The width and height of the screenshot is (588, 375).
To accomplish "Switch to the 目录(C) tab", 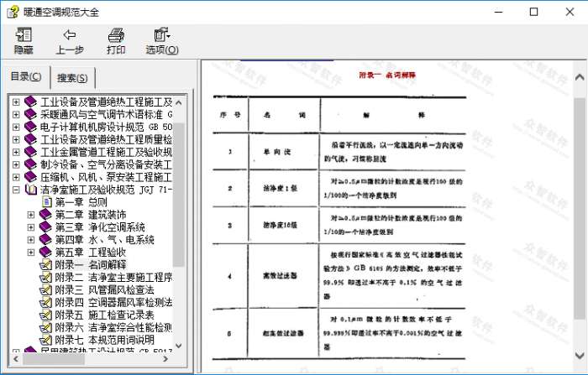I will point(26,77).
